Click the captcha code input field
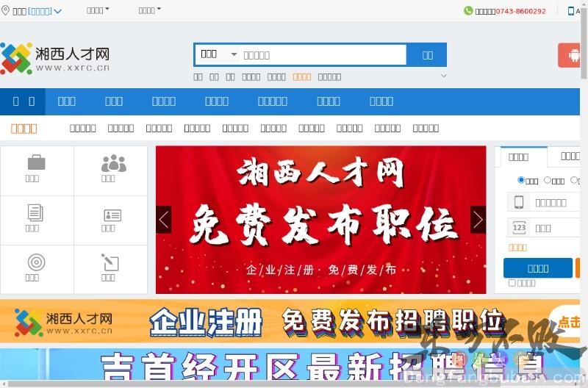Viewport: 588px width, 388px height. 555,228
